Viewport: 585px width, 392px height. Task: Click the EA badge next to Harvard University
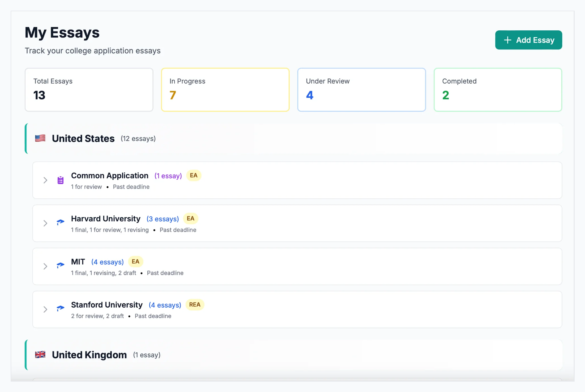pos(190,218)
